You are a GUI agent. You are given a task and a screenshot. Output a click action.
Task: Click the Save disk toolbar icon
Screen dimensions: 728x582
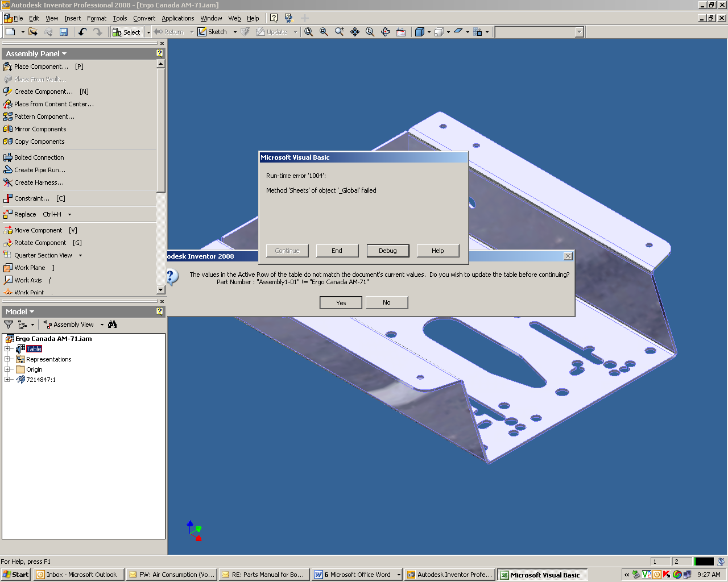(64, 32)
